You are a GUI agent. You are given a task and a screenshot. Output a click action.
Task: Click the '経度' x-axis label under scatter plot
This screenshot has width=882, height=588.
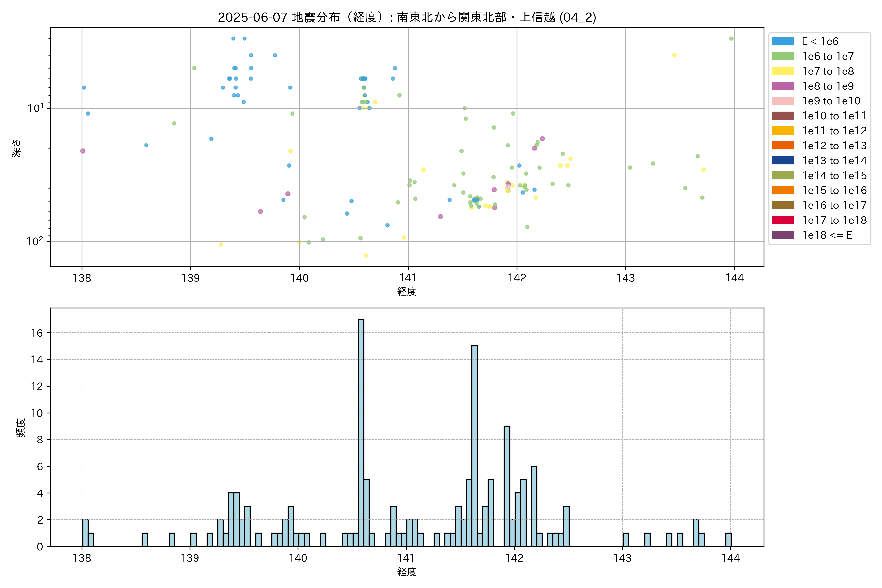point(407,291)
